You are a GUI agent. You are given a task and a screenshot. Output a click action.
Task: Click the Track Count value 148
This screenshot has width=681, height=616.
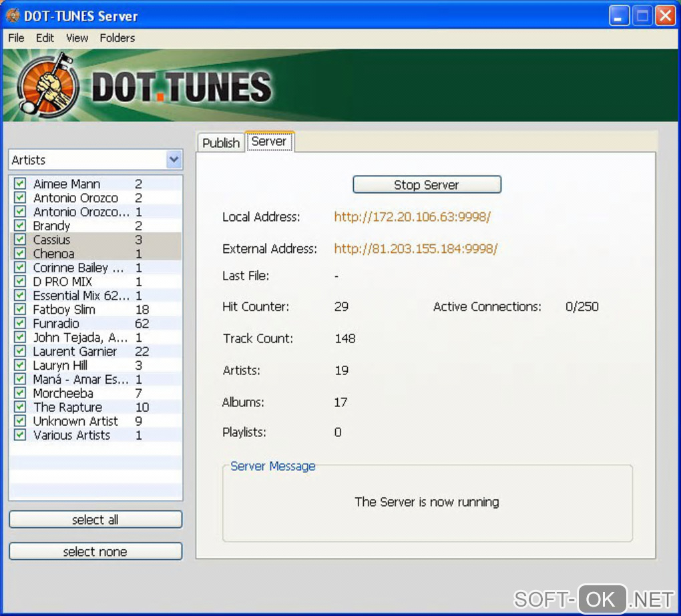(345, 338)
